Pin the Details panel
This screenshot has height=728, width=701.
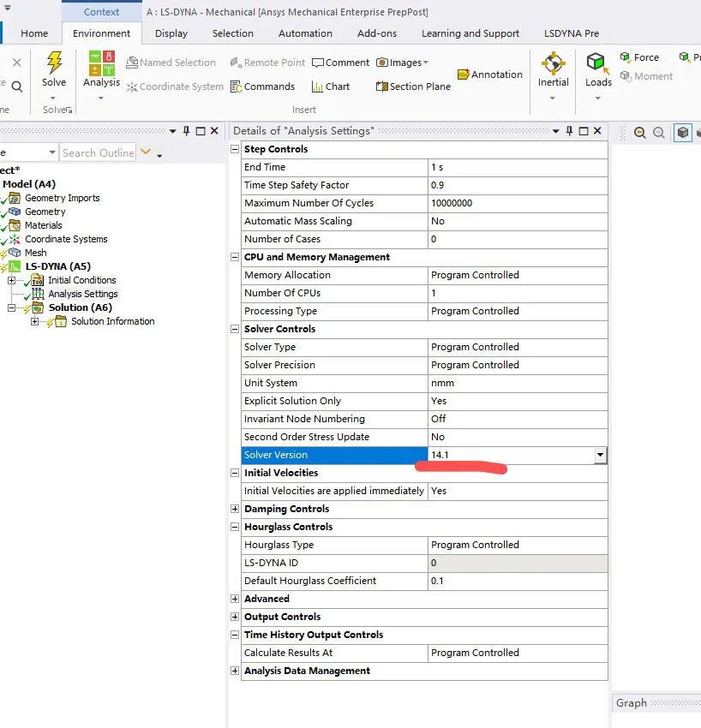pyautogui.click(x=569, y=131)
